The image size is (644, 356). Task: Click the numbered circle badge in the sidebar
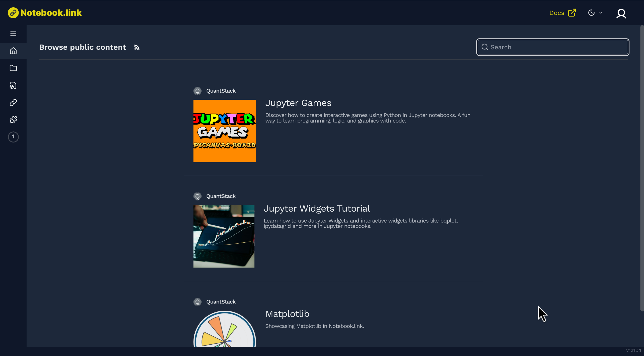click(x=13, y=137)
